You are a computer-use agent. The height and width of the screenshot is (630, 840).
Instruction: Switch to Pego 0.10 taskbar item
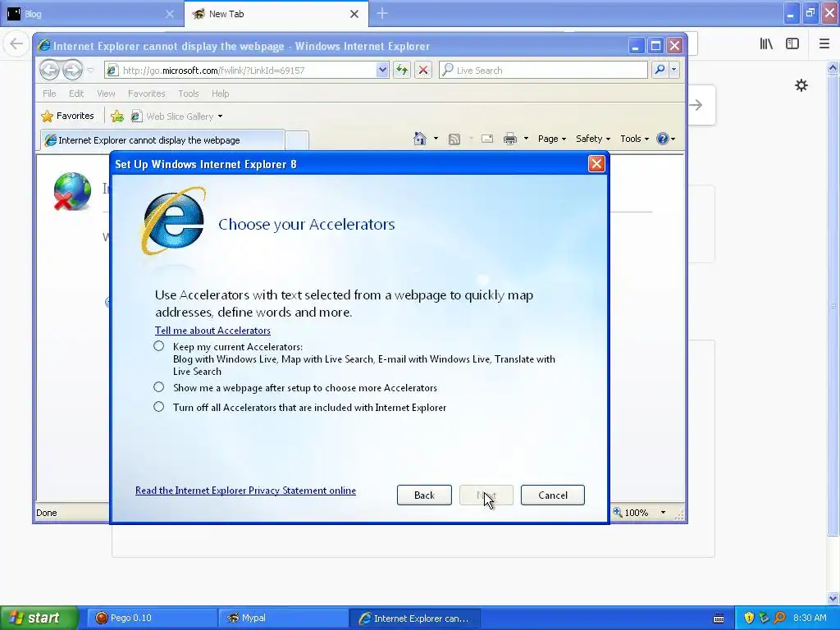152,618
